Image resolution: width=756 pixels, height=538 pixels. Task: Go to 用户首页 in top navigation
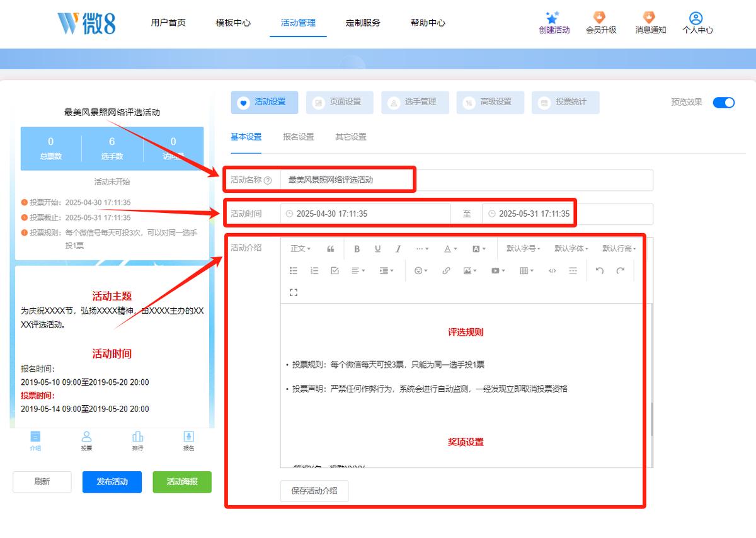(168, 23)
